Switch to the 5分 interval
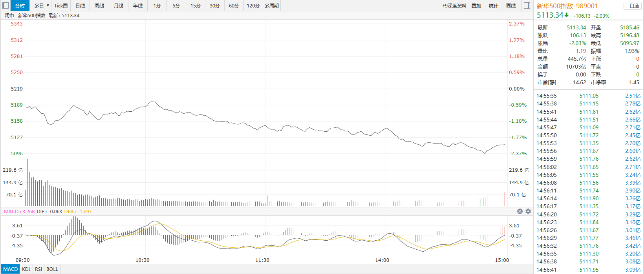The height and width of the screenshot is (274, 644). pyautogui.click(x=176, y=5)
